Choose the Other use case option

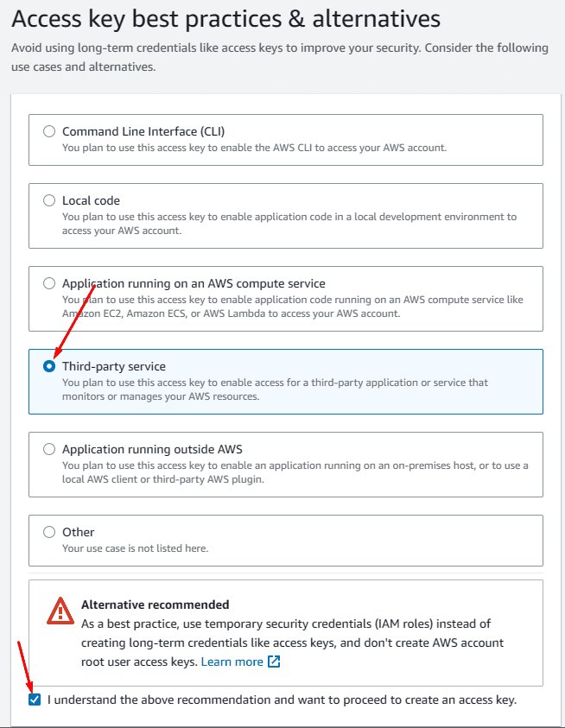49,531
